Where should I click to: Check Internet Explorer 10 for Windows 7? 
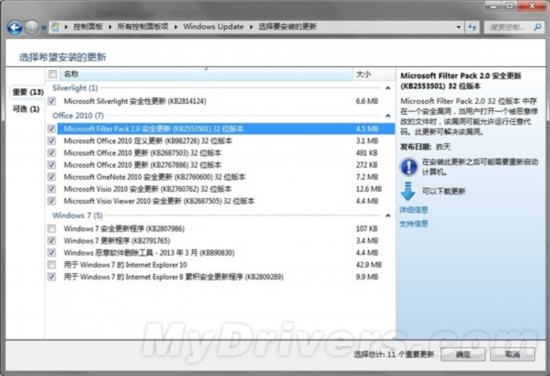[52, 264]
